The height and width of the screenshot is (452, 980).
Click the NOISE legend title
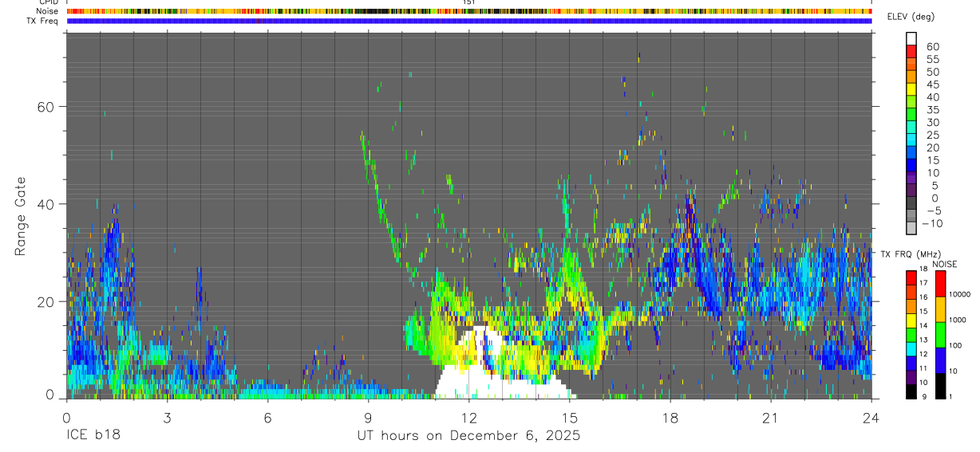click(x=944, y=264)
